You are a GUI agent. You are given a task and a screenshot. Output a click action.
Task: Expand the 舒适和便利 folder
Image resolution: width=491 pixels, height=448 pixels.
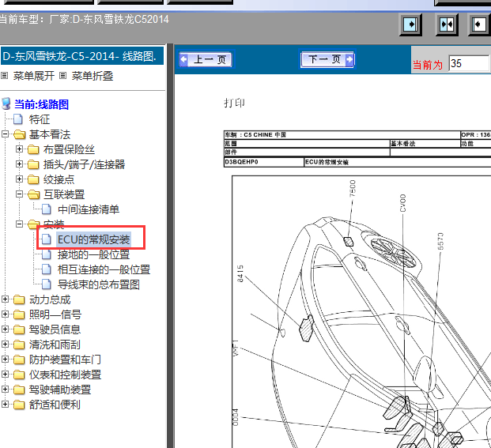click(5, 404)
